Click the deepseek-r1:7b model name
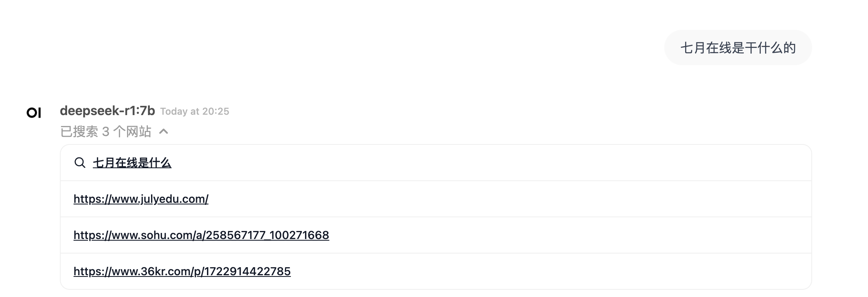This screenshot has width=868, height=297. click(x=107, y=111)
